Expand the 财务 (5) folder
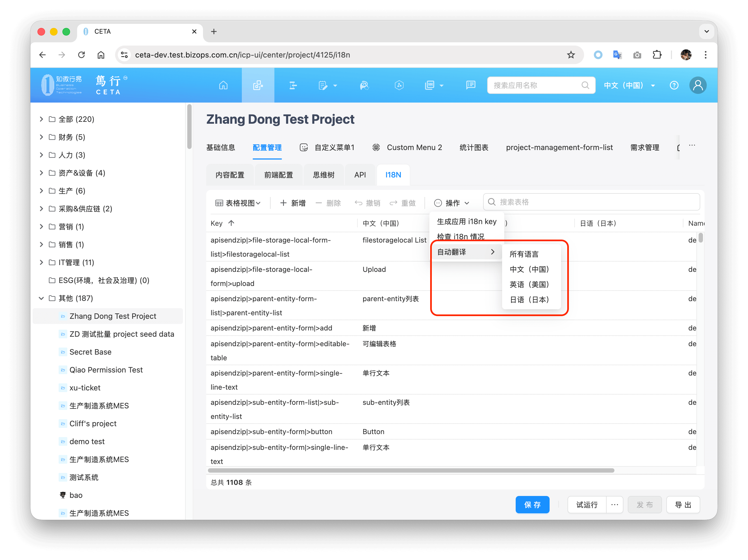The image size is (748, 560). (41, 137)
